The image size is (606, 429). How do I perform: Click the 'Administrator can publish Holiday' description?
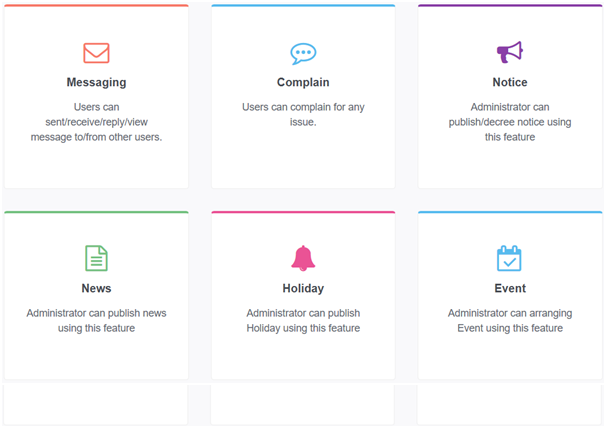pyautogui.click(x=303, y=320)
